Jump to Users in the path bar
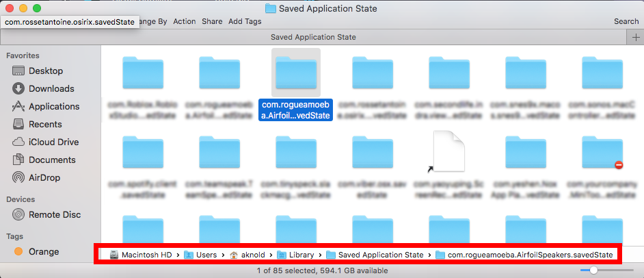The width and height of the screenshot is (644, 278). (x=200, y=255)
